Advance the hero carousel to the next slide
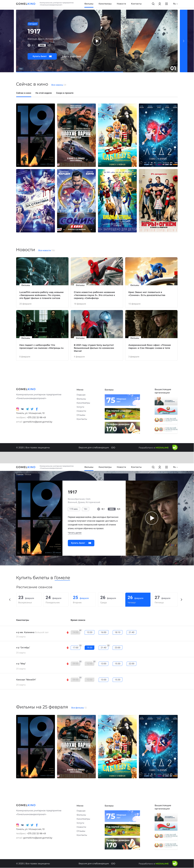The width and height of the screenshot is (194, 868). pyautogui.click(x=184, y=41)
